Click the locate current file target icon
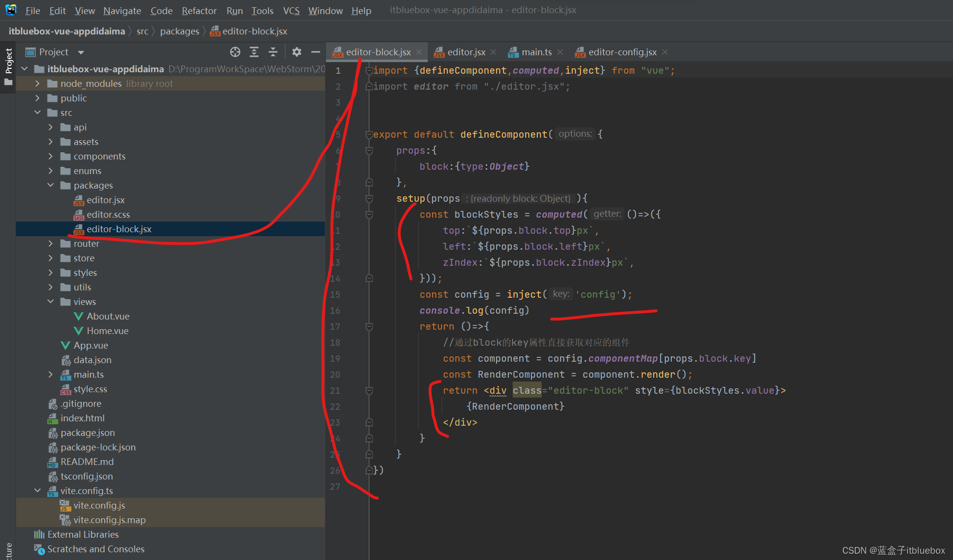The height and width of the screenshot is (560, 953). [x=235, y=52]
